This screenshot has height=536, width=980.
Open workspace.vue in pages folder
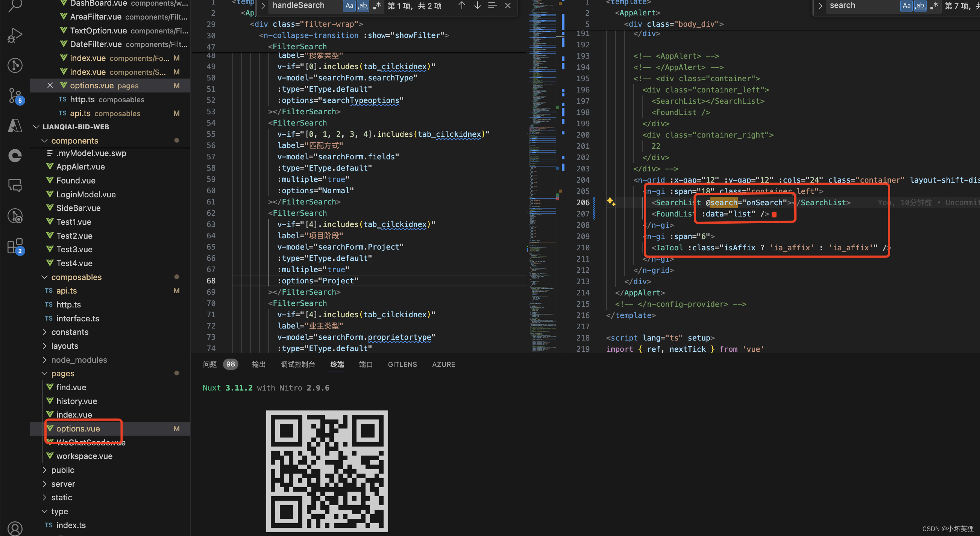click(x=110, y=456)
